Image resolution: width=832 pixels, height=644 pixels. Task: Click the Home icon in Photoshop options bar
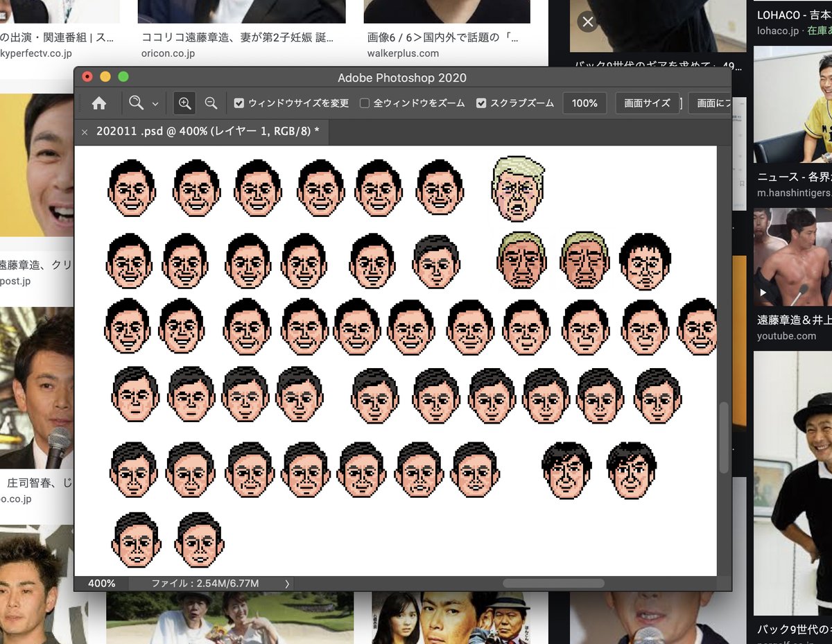click(x=99, y=103)
